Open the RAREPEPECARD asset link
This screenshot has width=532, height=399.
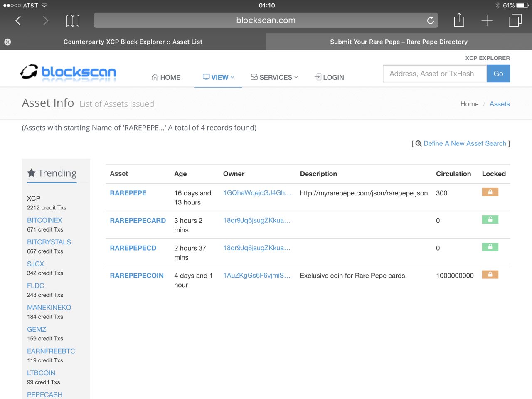point(138,220)
